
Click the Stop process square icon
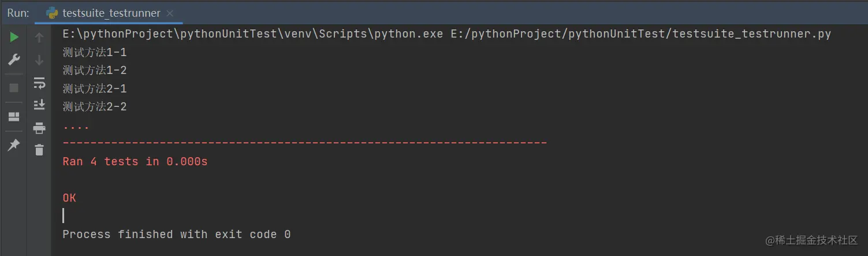pos(14,88)
